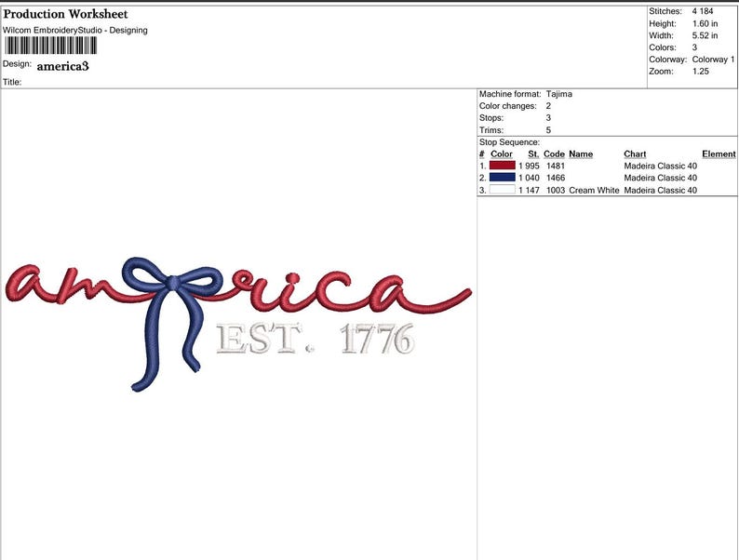Click stitch count "1 040" in row 2
The width and height of the screenshot is (739, 560).
529,178
